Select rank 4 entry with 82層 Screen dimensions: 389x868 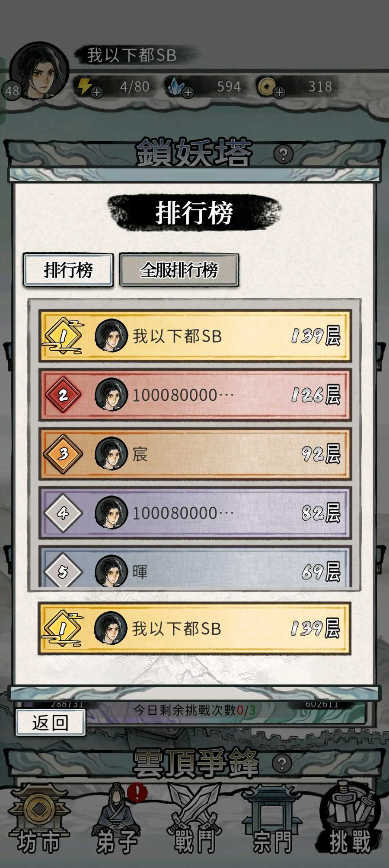194,513
